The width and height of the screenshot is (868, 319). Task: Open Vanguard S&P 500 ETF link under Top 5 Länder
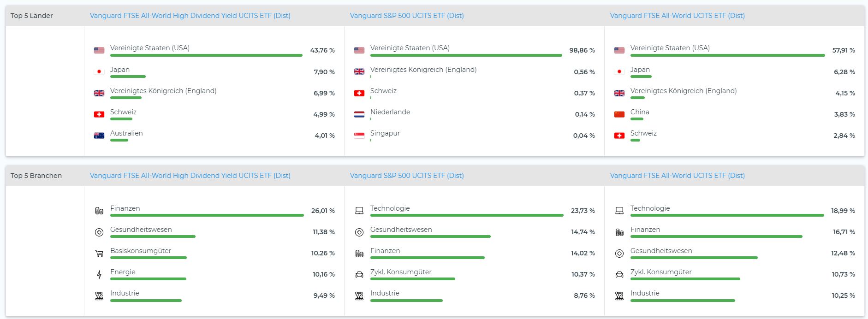click(407, 16)
